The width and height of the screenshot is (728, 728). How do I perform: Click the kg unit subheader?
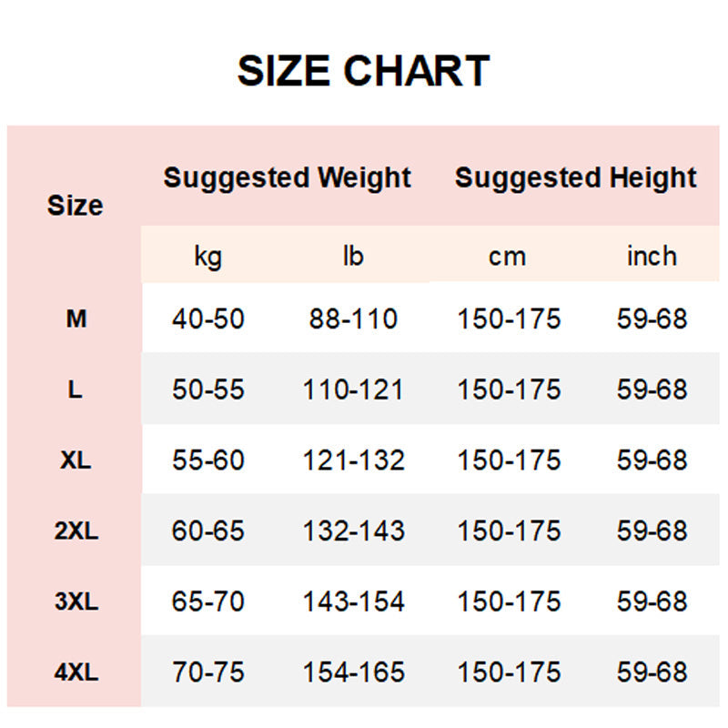(x=207, y=256)
